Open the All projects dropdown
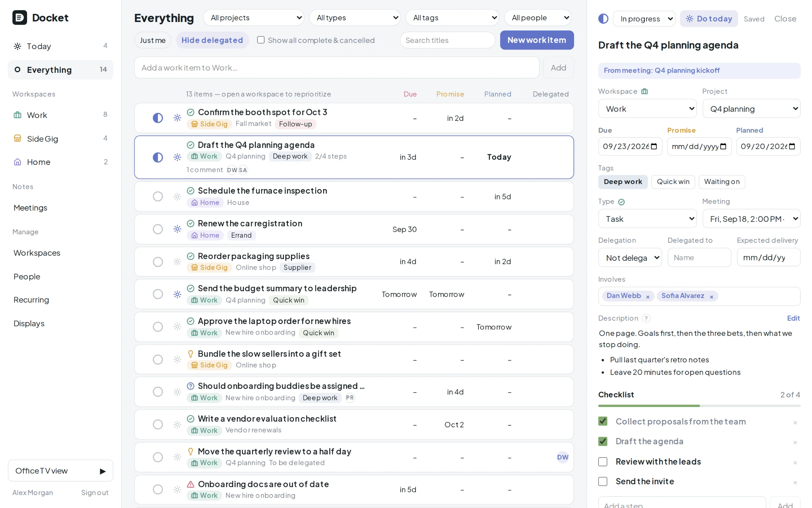 (x=254, y=18)
